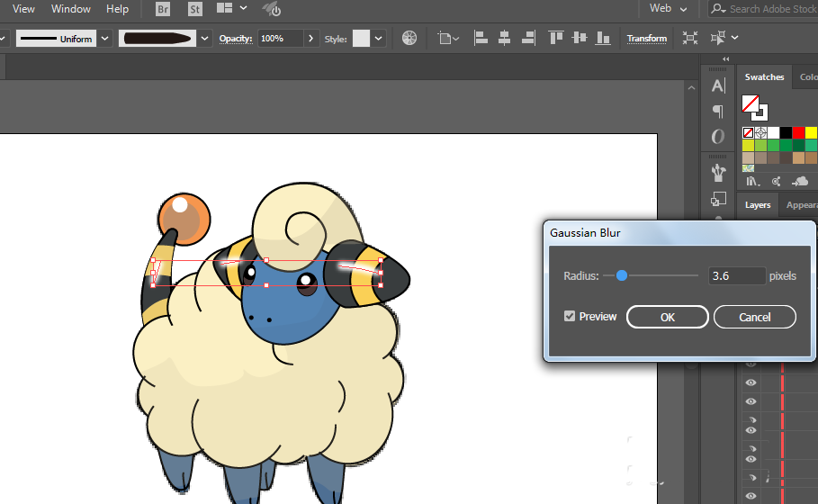Open the OpenType panel icon

(x=718, y=137)
